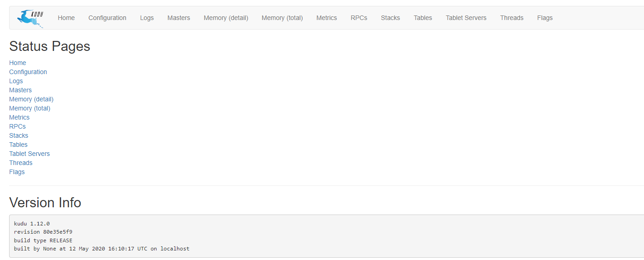Click the 'kudu 1.12.0' version line
The width and height of the screenshot is (644, 260).
pyautogui.click(x=32, y=224)
